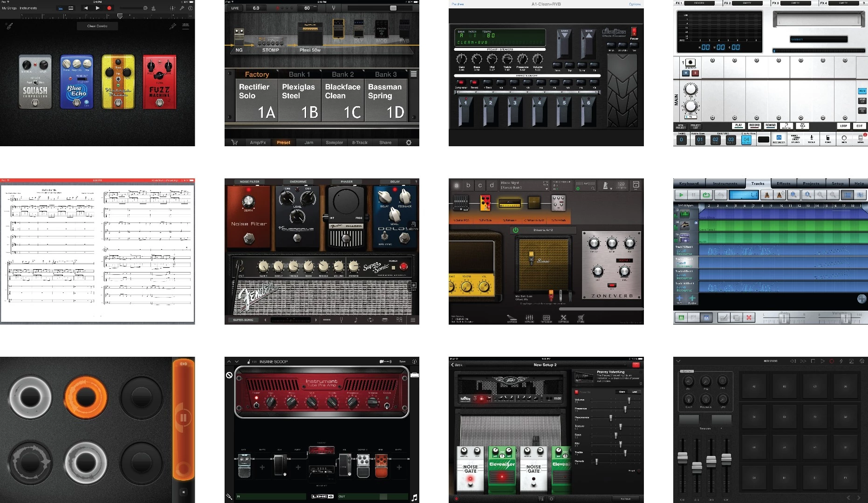Select Blackface Clean 1C preset
The width and height of the screenshot is (868, 503).
(x=343, y=101)
